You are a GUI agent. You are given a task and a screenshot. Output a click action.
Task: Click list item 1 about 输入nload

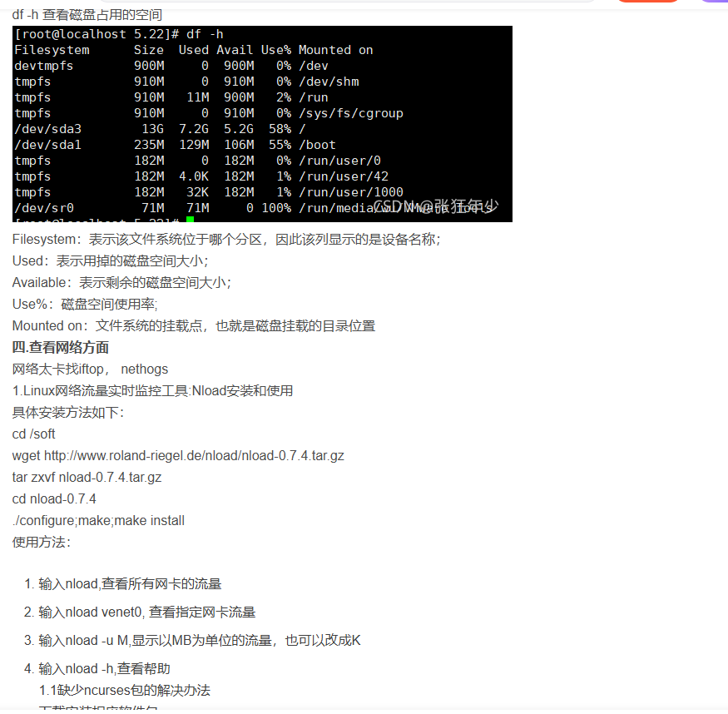coord(130,584)
